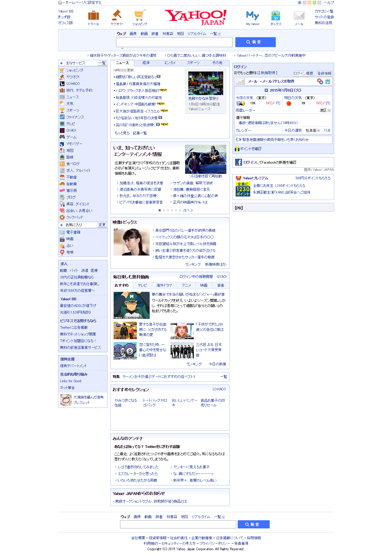The image size is (392, 554).
Task: Click the スポーツ trophy icon in sidebar
Action: click(62, 110)
